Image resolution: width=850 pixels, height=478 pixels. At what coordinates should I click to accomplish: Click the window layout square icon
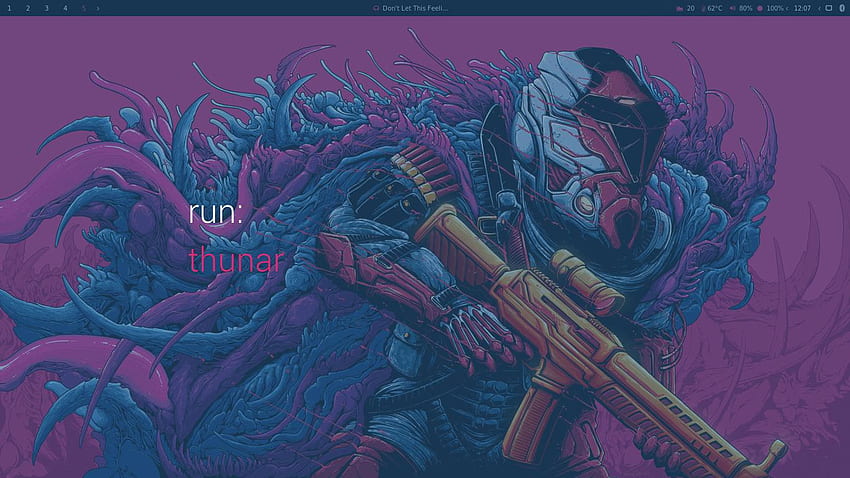pyautogui.click(x=829, y=8)
